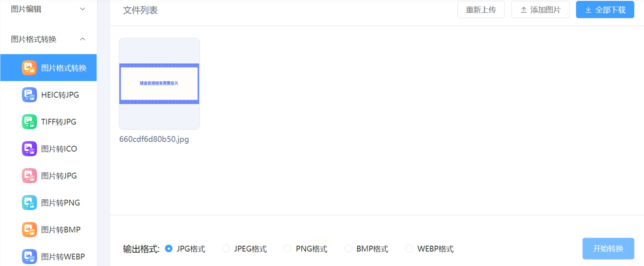Expand the 图片编辑 section chevron
This screenshot has height=266, width=644.
[83, 9]
